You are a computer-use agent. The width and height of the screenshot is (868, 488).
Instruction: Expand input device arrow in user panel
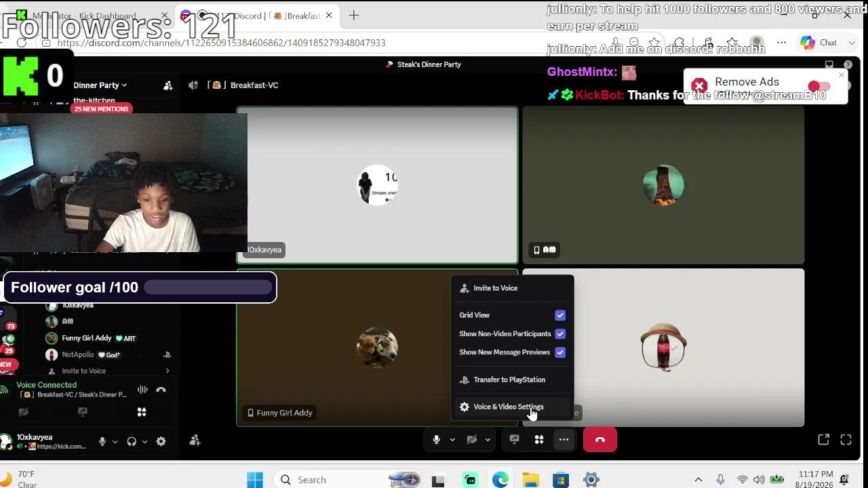115,442
